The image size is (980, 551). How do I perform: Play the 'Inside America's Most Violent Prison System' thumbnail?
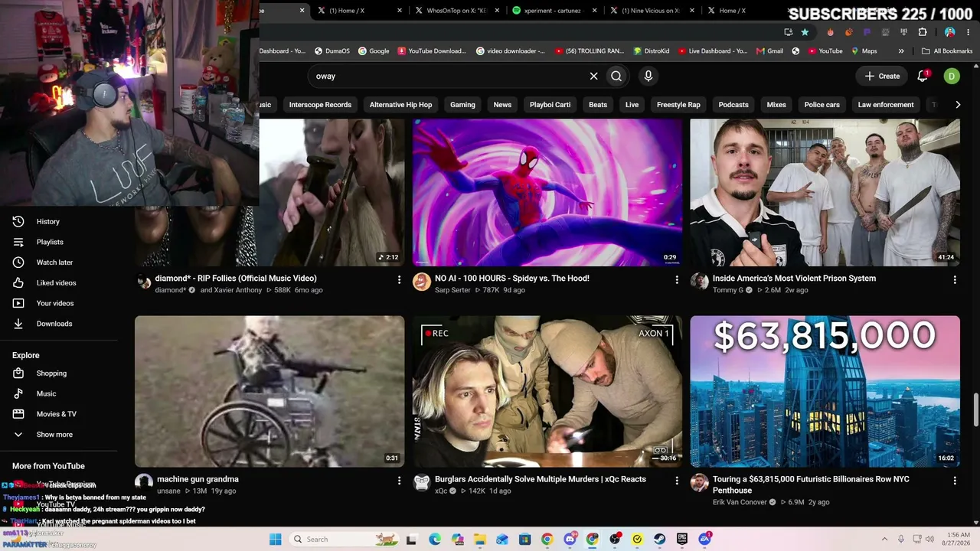point(825,192)
